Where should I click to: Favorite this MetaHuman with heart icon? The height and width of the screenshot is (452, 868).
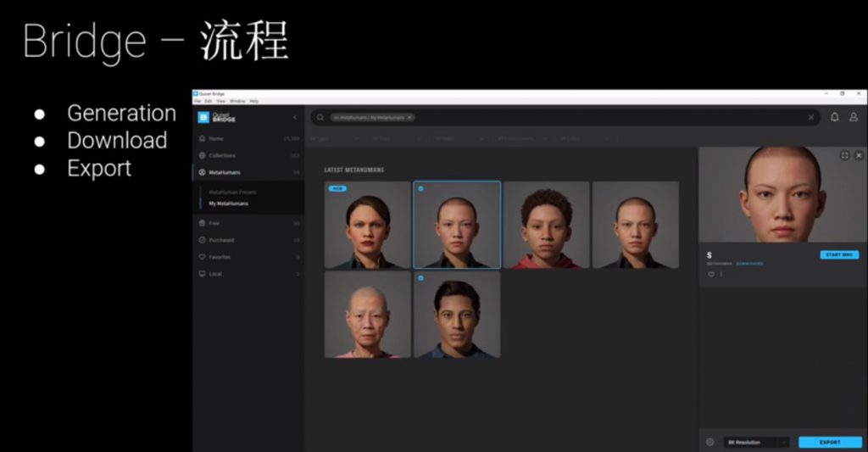pyautogui.click(x=711, y=274)
